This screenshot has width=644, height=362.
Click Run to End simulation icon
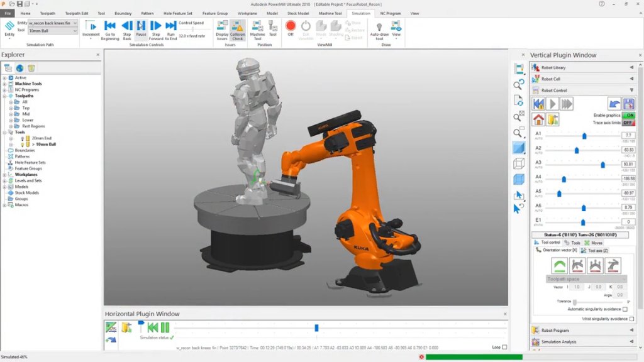point(170,26)
